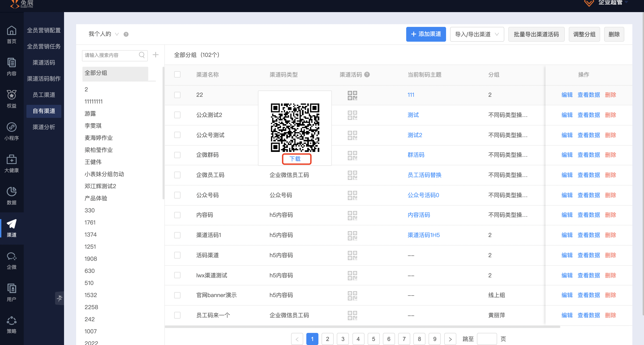Image resolution: width=644 pixels, height=345 pixels.
Task: Click the 兔展 logo in the top bar
Action: click(22, 4)
